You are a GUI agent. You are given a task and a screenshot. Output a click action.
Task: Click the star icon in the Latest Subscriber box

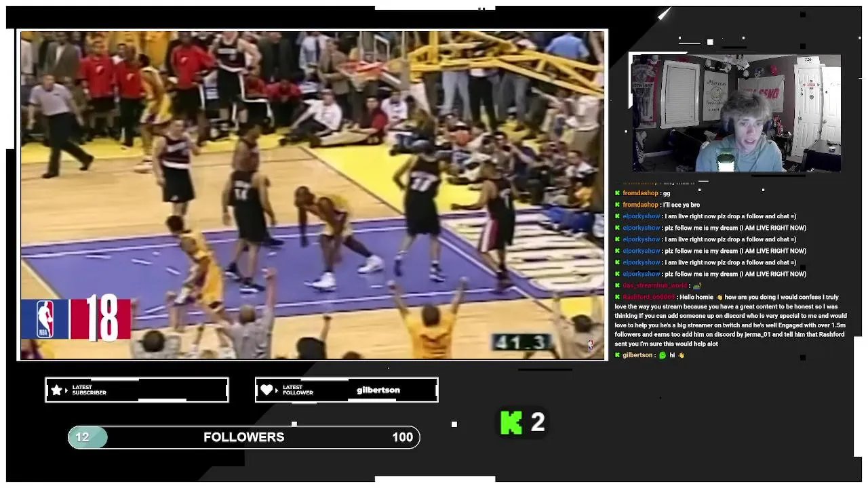(57, 390)
